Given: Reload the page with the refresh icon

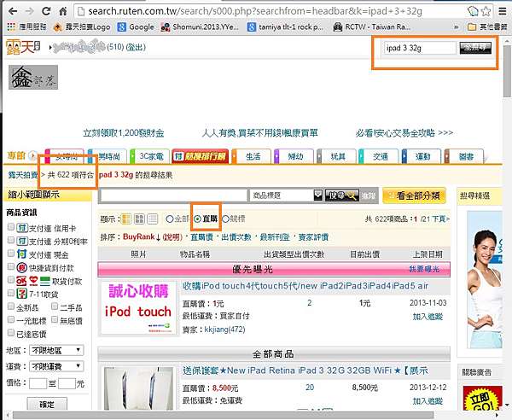Looking at the screenshot, I should [46, 11].
